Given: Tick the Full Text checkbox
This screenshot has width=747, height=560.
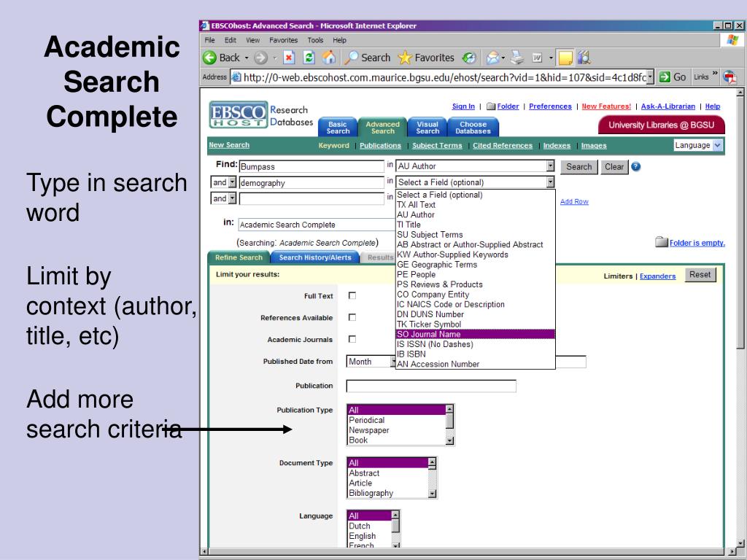Looking at the screenshot, I should (352, 296).
